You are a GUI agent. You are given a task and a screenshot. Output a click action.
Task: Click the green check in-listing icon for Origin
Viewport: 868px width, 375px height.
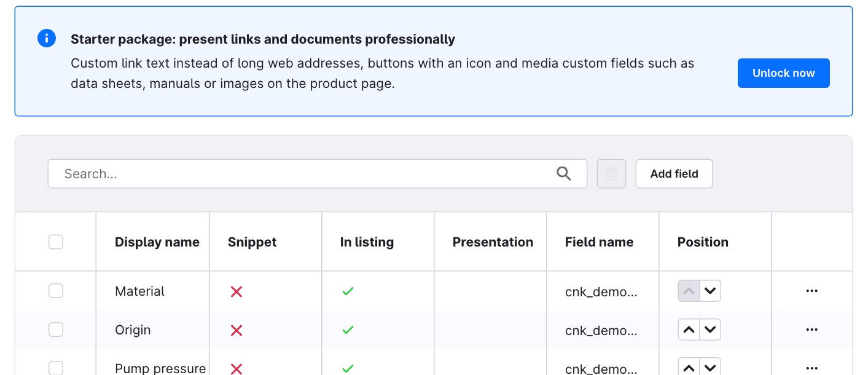(x=348, y=330)
